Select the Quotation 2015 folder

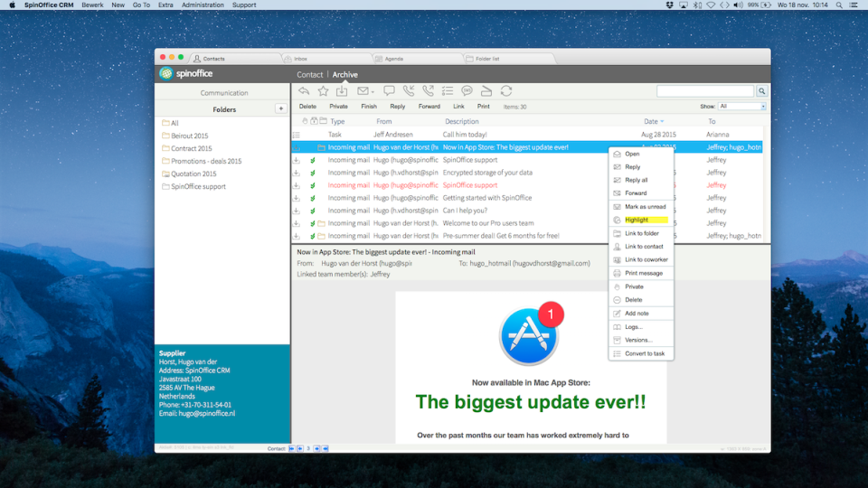click(x=189, y=174)
